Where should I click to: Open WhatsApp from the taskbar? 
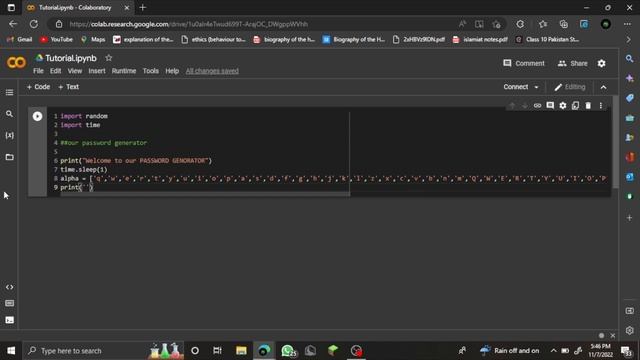point(288,351)
